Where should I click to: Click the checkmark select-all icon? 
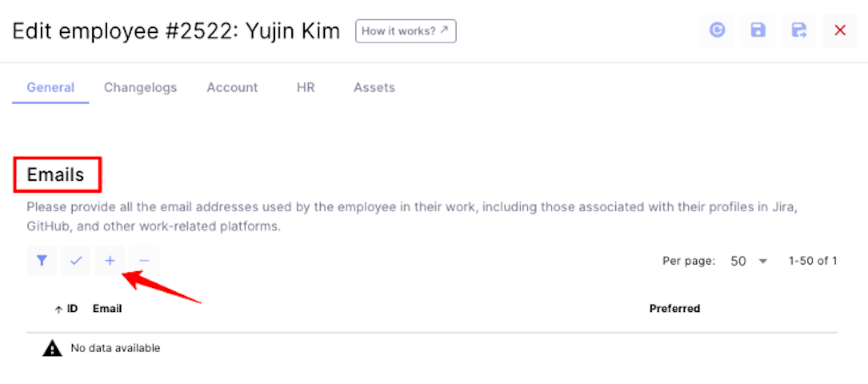coord(76,261)
